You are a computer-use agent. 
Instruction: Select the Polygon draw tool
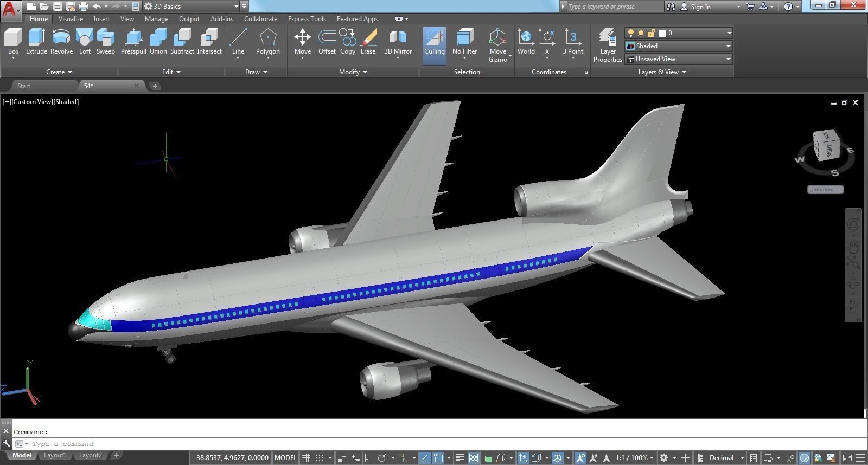point(268,42)
